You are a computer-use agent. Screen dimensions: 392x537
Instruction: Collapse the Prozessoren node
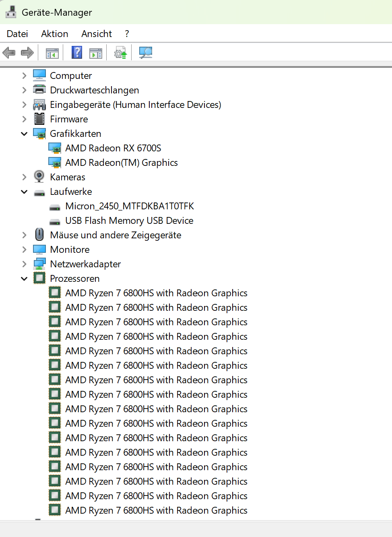(24, 279)
